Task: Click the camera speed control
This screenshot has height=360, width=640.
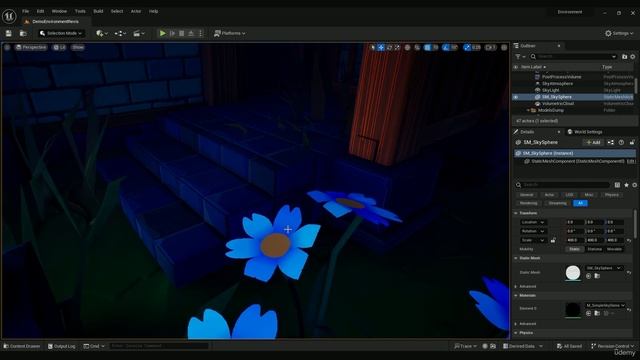Action: click(490, 47)
